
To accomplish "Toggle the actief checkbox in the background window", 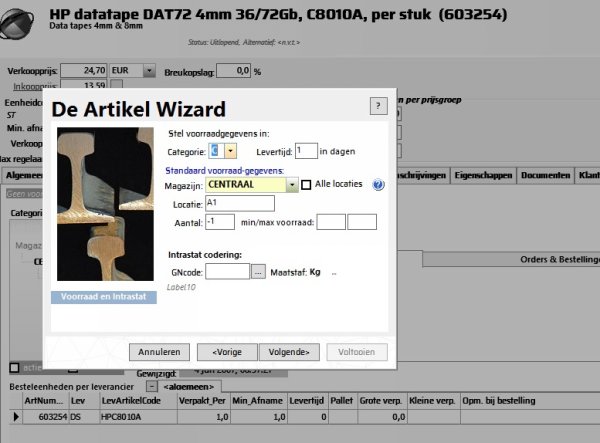I will pos(14,368).
